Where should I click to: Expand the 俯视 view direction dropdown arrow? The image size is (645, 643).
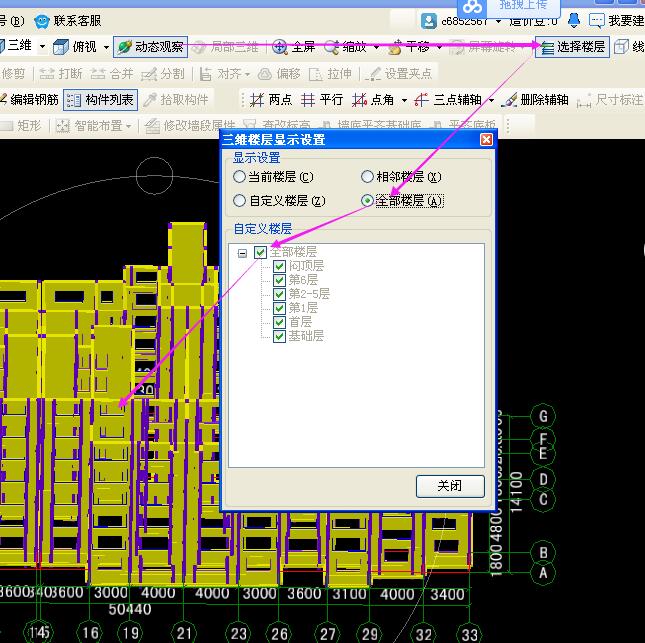pyautogui.click(x=106, y=47)
